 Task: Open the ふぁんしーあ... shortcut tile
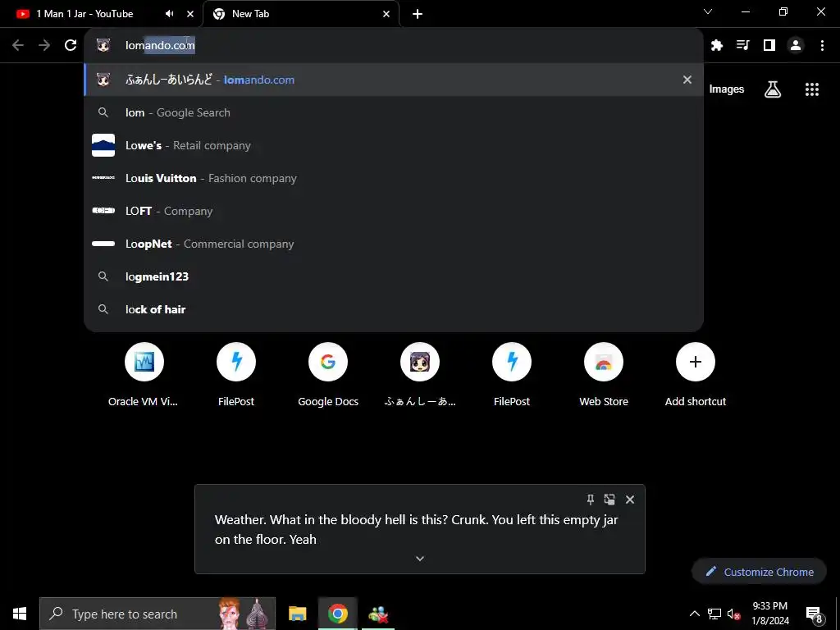420,375
